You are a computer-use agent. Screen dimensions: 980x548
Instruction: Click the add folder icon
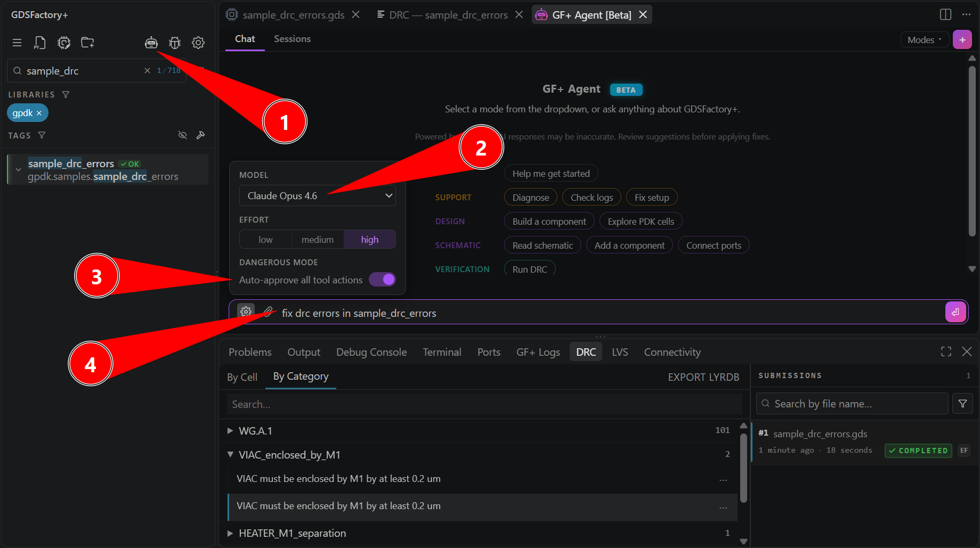tap(87, 43)
